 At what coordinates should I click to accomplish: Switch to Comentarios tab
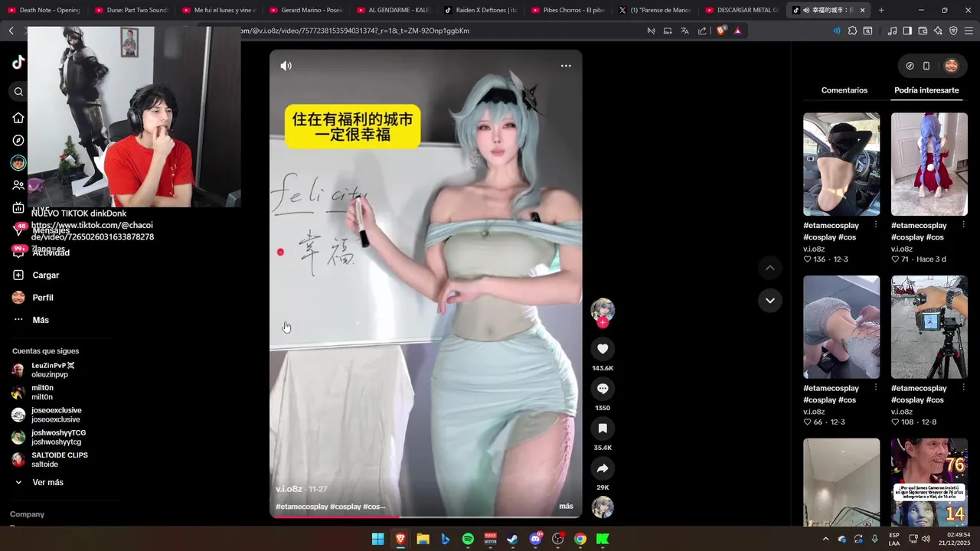pos(844,90)
